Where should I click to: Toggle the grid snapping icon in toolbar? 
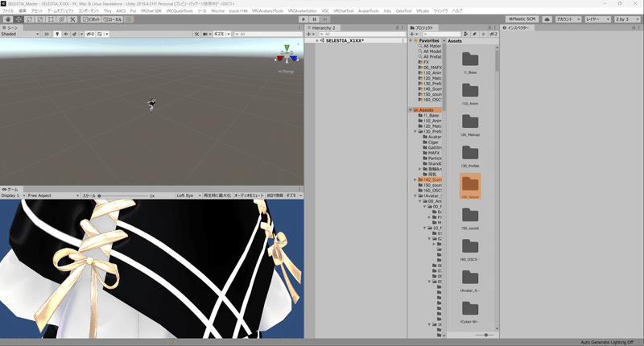(x=129, y=19)
